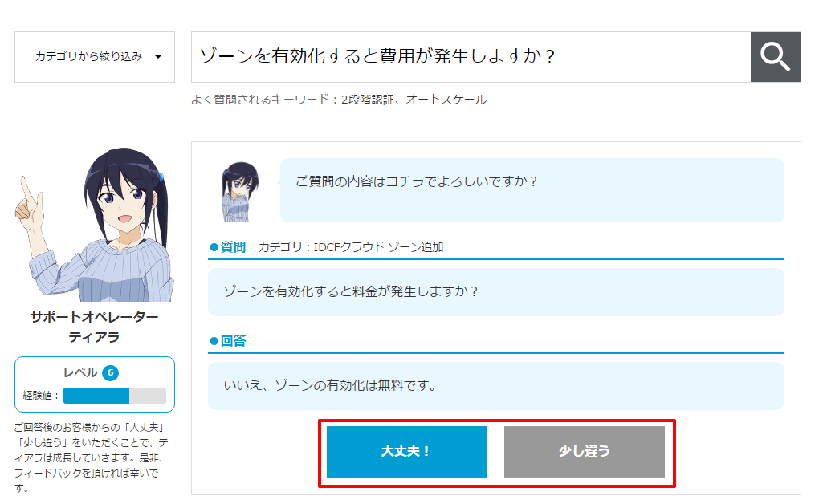
Task: Click the ●質問 section heading
Action: click(228, 247)
